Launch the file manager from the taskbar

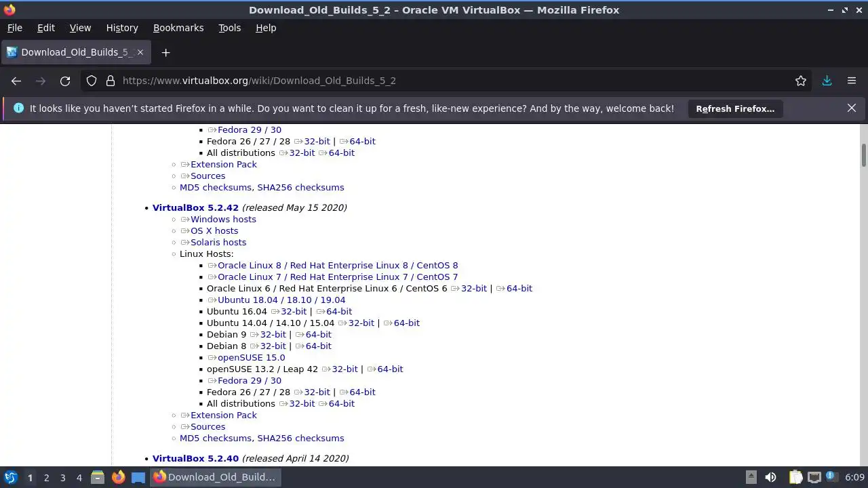pos(97,477)
